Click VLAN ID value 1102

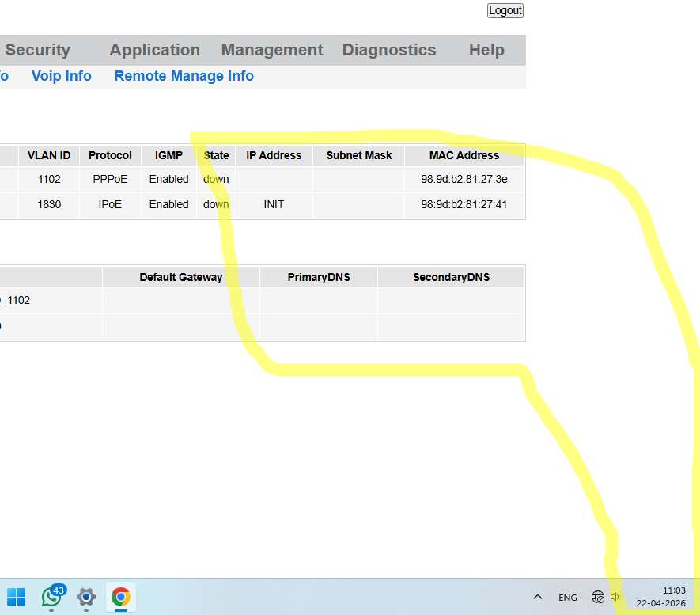click(49, 179)
